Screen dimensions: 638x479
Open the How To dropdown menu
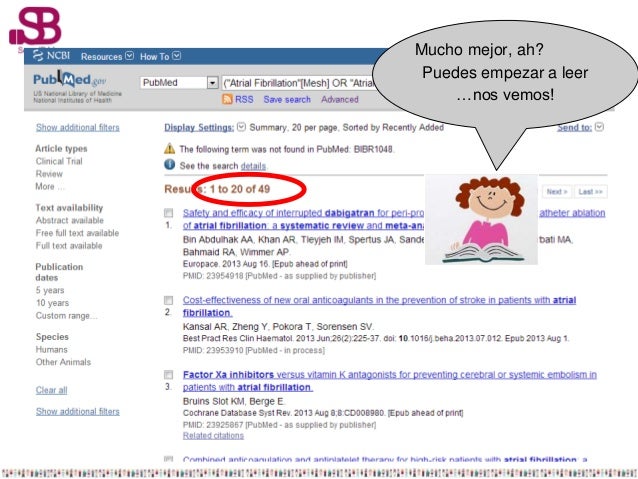click(x=160, y=57)
